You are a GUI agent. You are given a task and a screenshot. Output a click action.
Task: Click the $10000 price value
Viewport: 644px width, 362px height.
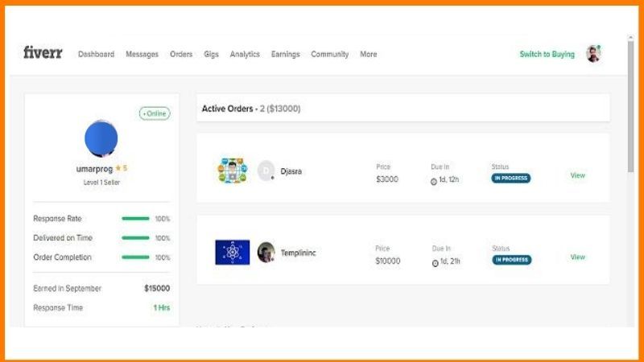388,261
